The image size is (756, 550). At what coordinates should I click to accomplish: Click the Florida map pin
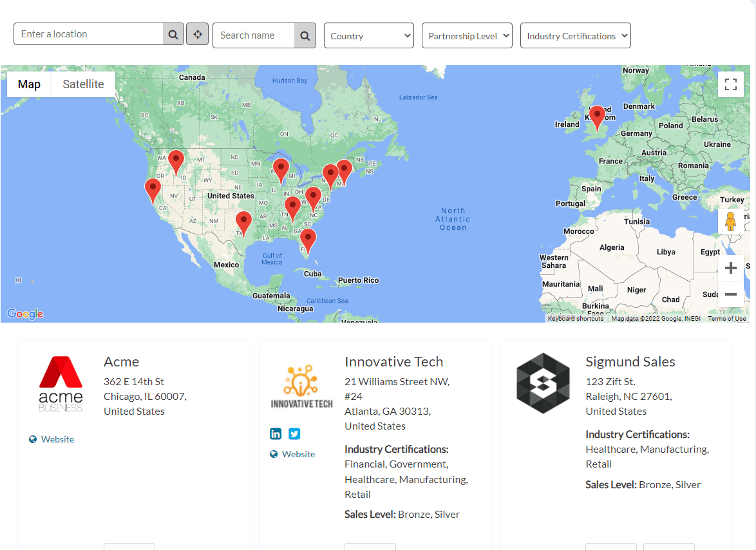pos(308,240)
